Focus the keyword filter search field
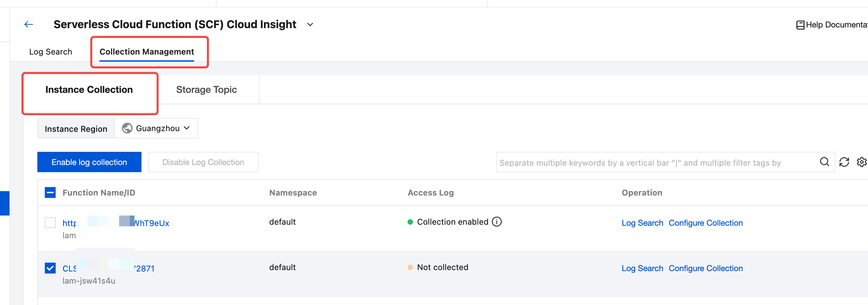 pyautogui.click(x=655, y=163)
